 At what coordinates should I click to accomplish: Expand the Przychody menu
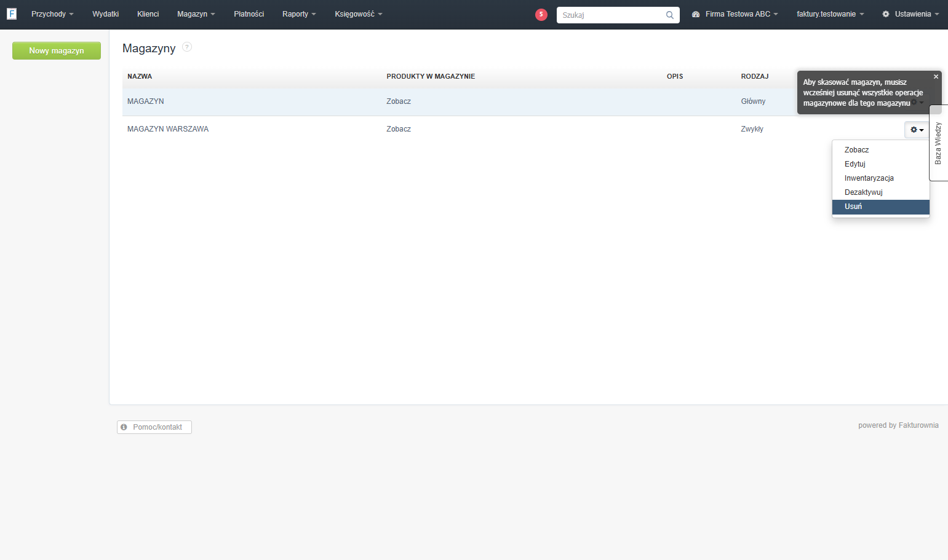click(x=52, y=14)
